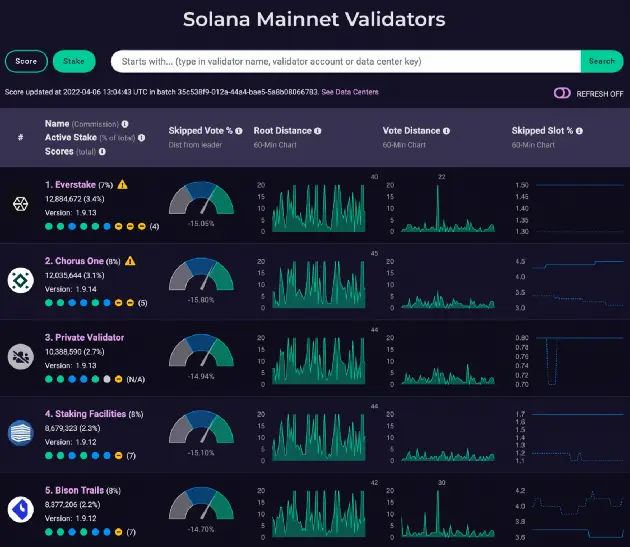Screen dimensions: 630x547
Task: Click the # column header
Action: tap(20, 137)
